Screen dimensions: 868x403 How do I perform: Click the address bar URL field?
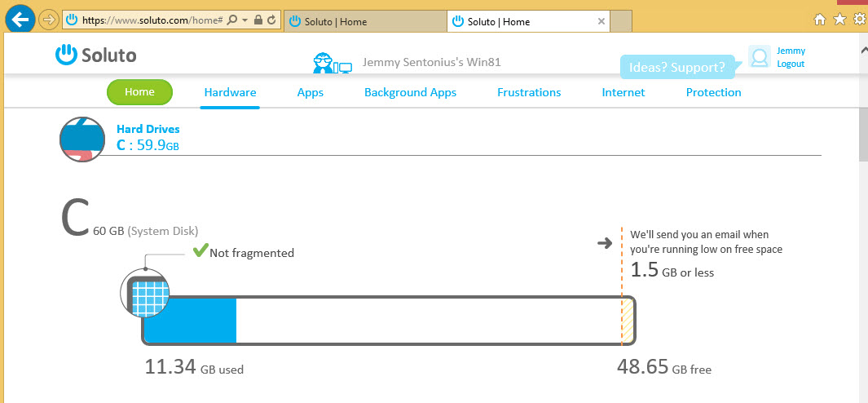click(152, 20)
